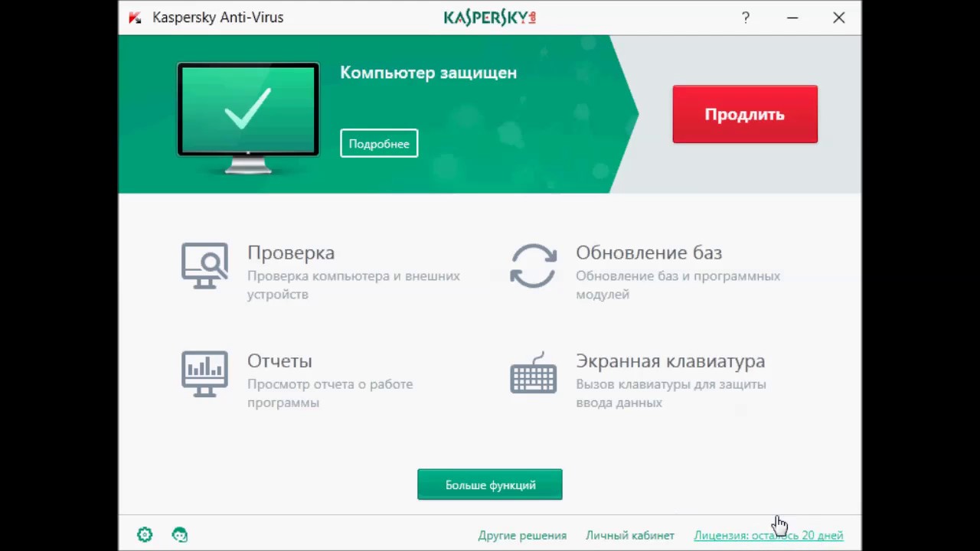The image size is (980, 551).
Task: Click description Проверка компьютера и внешних устройств
Action: coord(354,285)
